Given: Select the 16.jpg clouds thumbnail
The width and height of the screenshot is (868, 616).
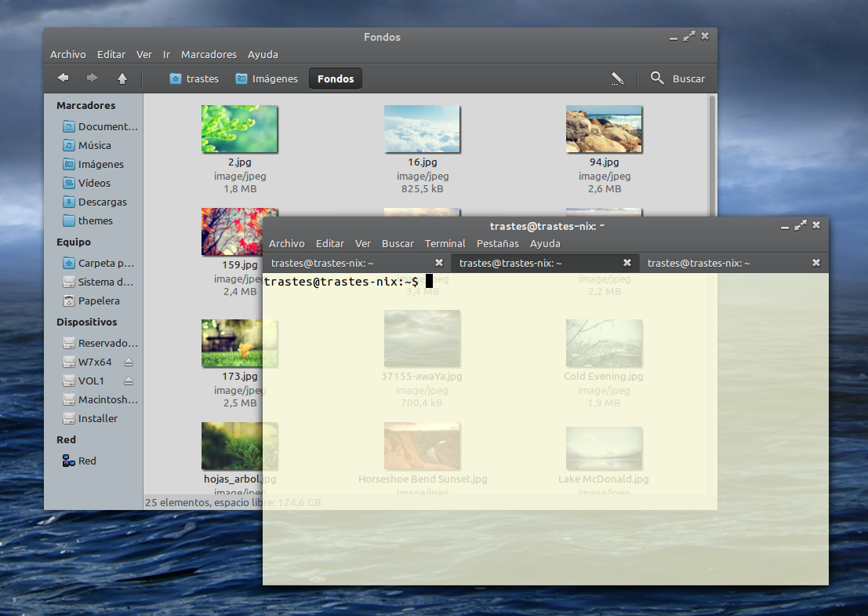Looking at the screenshot, I should 422,129.
